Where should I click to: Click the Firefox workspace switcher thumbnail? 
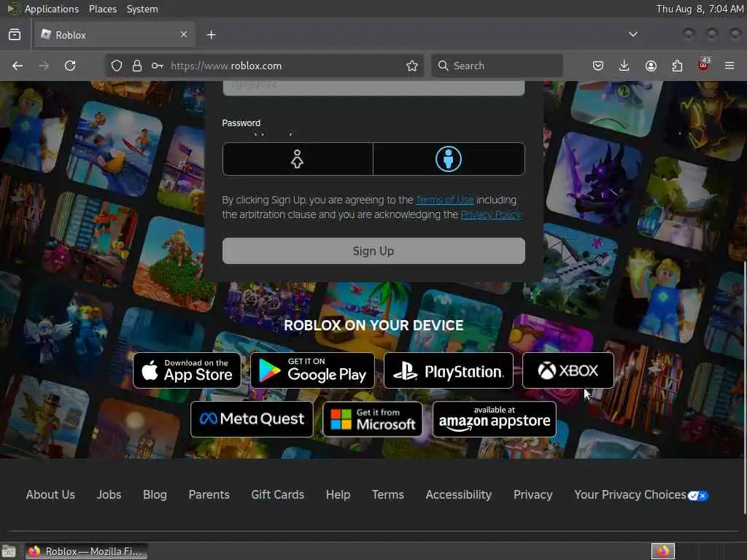click(663, 551)
